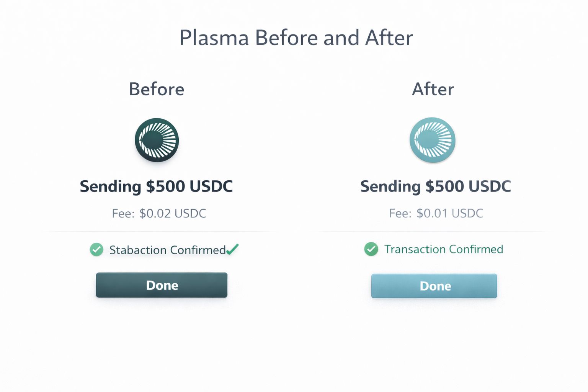Screen dimensions: 588x392
Task: Click the 'Plasma Before and After' title
Action: pyautogui.click(x=296, y=38)
